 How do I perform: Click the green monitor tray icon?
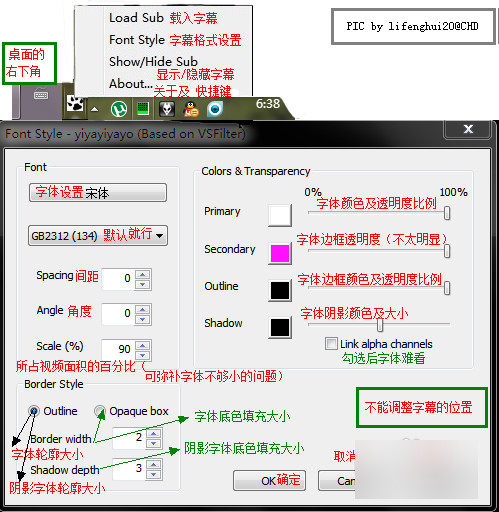(143, 109)
